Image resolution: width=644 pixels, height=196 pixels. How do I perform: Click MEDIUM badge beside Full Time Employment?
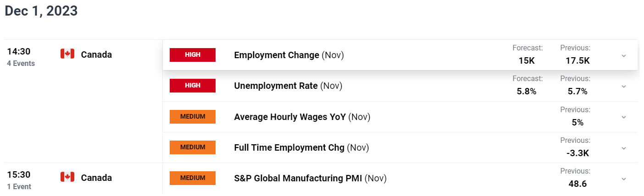[x=193, y=147]
